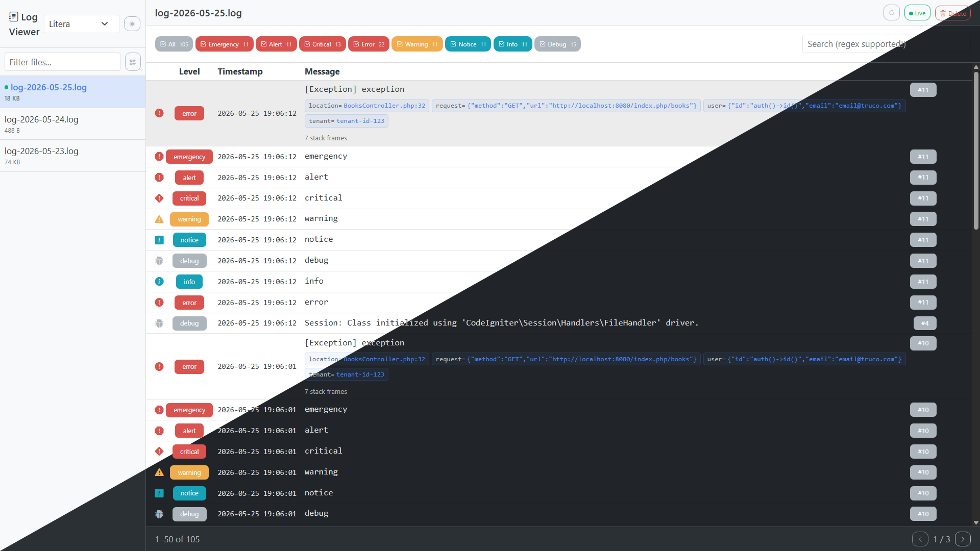Toggle the Debug 15 level filter

click(557, 44)
